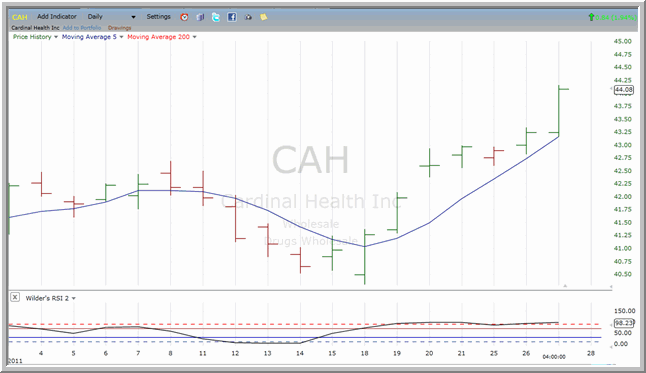Click the date label 18 on axis
The height and width of the screenshot is (373, 646).
click(365, 353)
